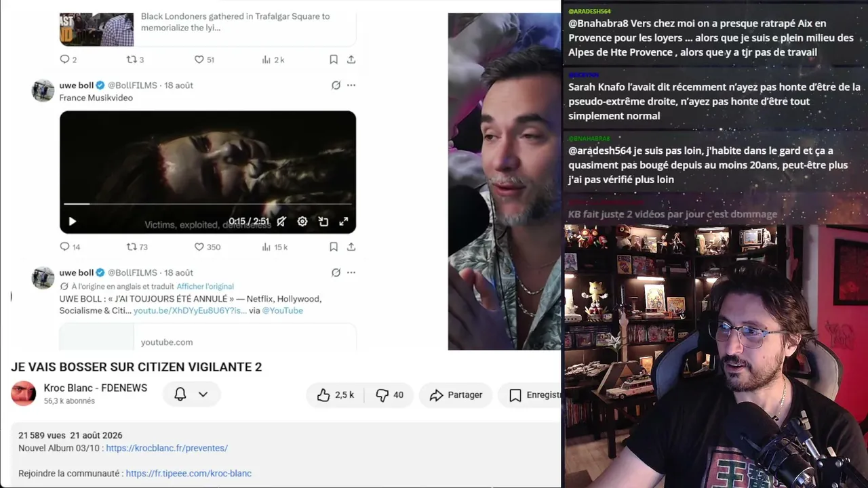Click chat message starting "@Bnahabra8 Vers chez moi"
The width and height of the screenshot is (868, 488).
711,38
